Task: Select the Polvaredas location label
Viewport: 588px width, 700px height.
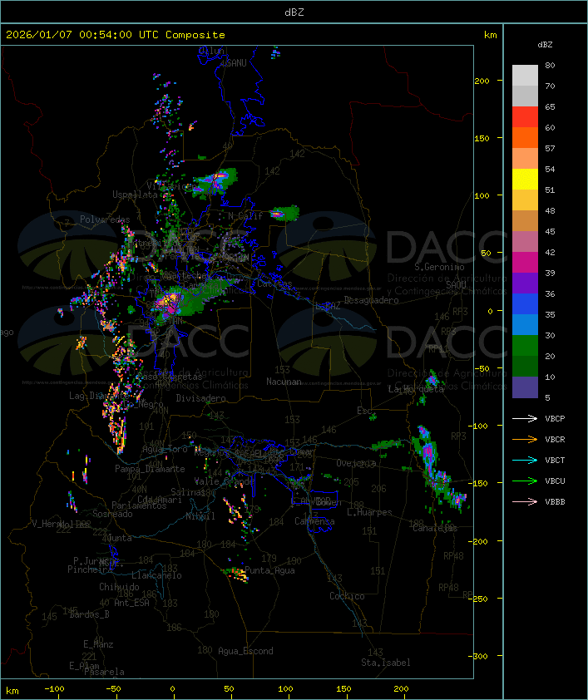Action: click(105, 219)
